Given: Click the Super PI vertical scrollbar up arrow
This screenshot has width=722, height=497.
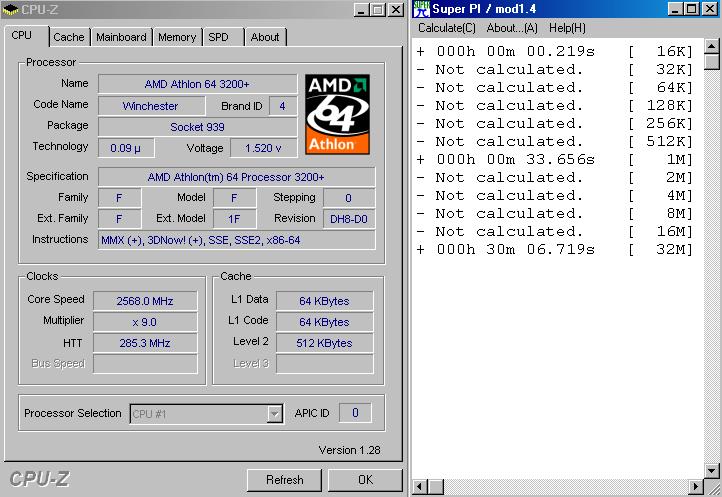Looking at the screenshot, I should click(712, 46).
